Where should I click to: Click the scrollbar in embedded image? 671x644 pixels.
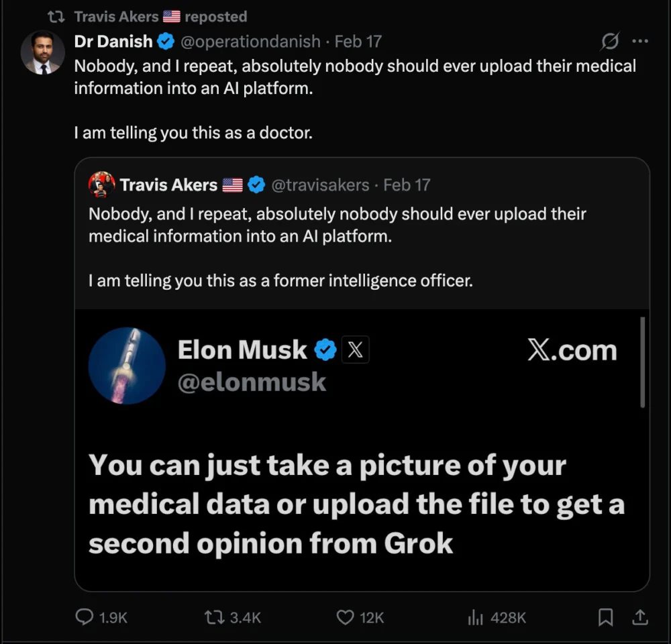(x=642, y=362)
